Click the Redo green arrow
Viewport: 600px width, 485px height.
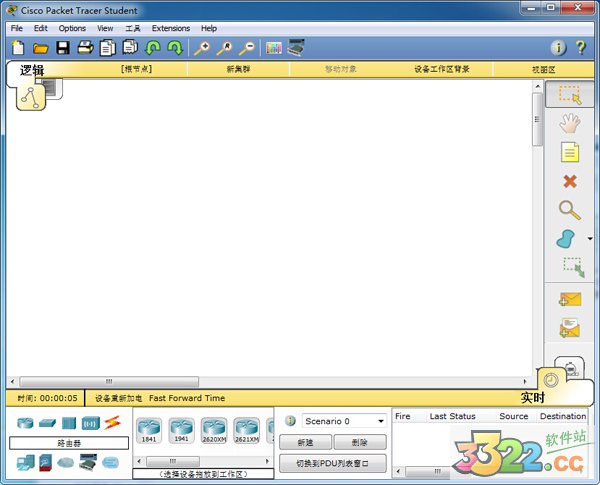point(175,48)
